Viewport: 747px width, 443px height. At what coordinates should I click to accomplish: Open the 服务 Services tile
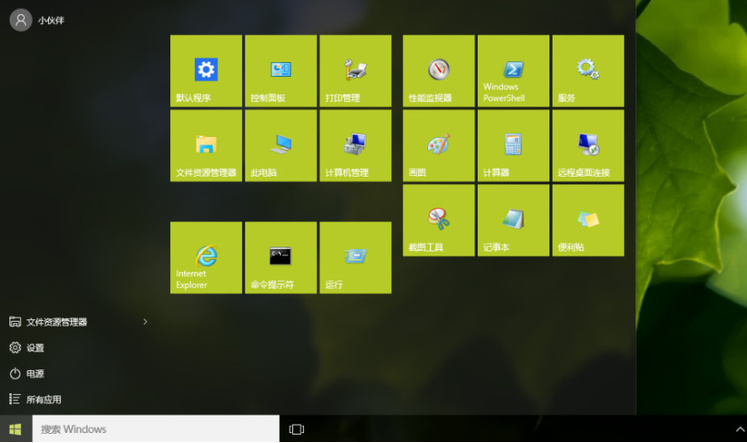click(587, 70)
